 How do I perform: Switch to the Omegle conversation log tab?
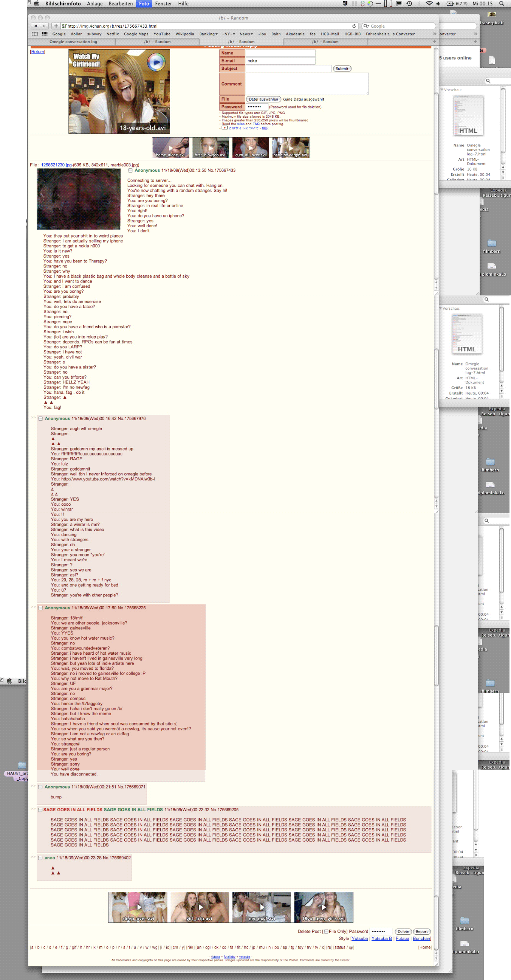73,42
